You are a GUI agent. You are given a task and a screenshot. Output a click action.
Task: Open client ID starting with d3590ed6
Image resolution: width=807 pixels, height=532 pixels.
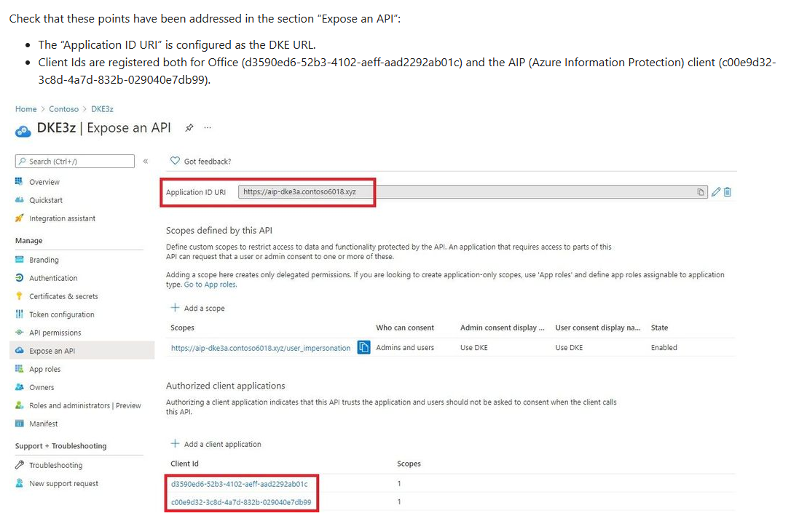(239, 484)
